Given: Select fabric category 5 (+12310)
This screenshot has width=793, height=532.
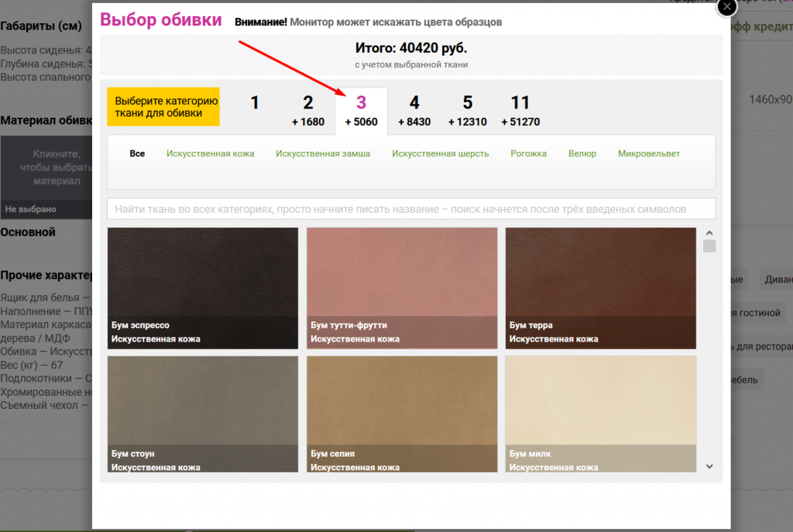Looking at the screenshot, I should click(467, 111).
